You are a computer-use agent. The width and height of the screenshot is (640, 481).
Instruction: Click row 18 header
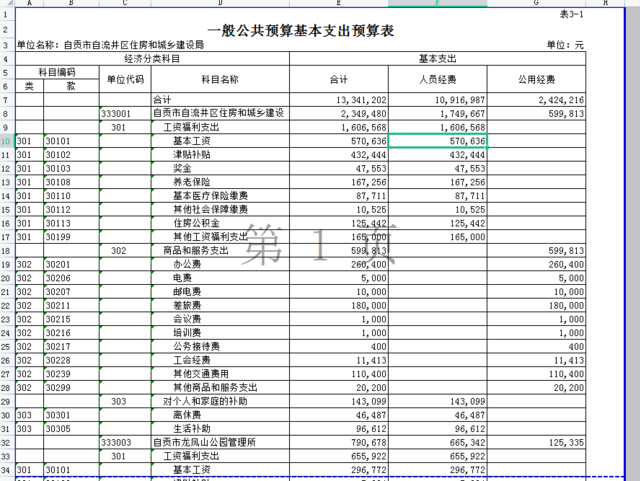pos(7,250)
